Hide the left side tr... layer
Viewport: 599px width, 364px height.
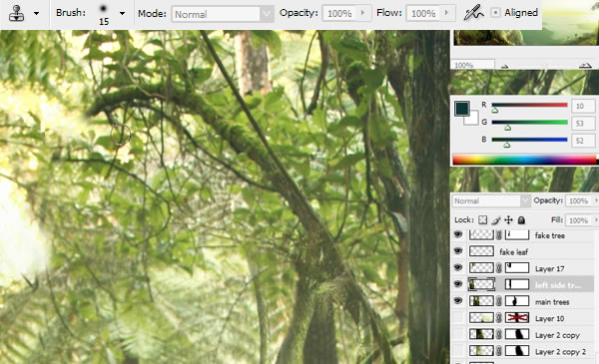pos(458,284)
